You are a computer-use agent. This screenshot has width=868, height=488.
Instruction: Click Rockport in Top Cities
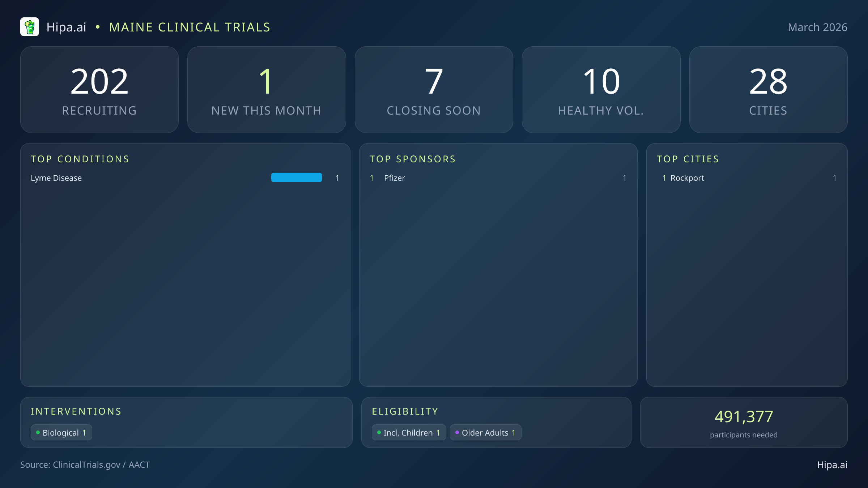(x=687, y=178)
